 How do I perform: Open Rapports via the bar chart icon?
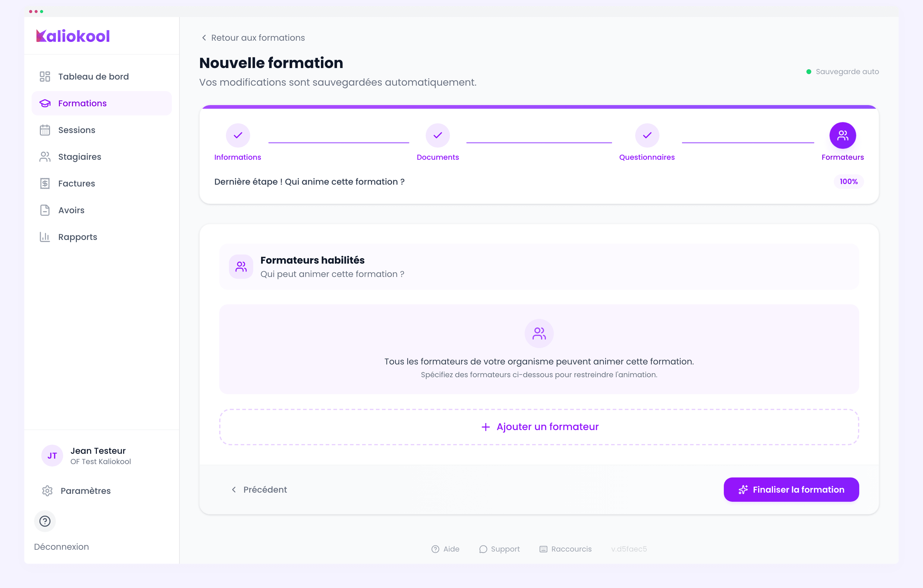(44, 237)
